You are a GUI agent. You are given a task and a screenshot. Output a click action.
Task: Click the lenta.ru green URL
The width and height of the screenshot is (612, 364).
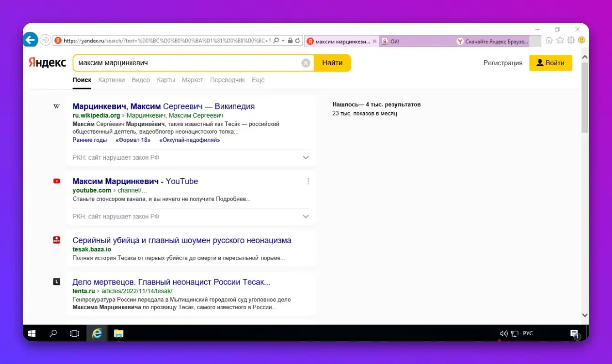click(x=83, y=291)
